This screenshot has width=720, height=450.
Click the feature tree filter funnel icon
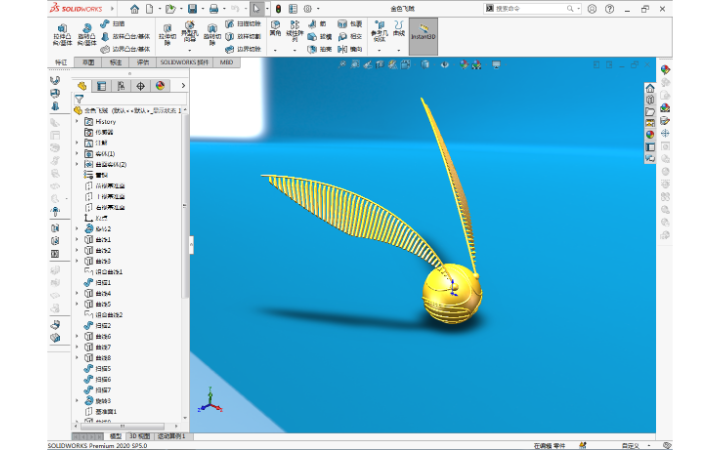tap(78, 99)
